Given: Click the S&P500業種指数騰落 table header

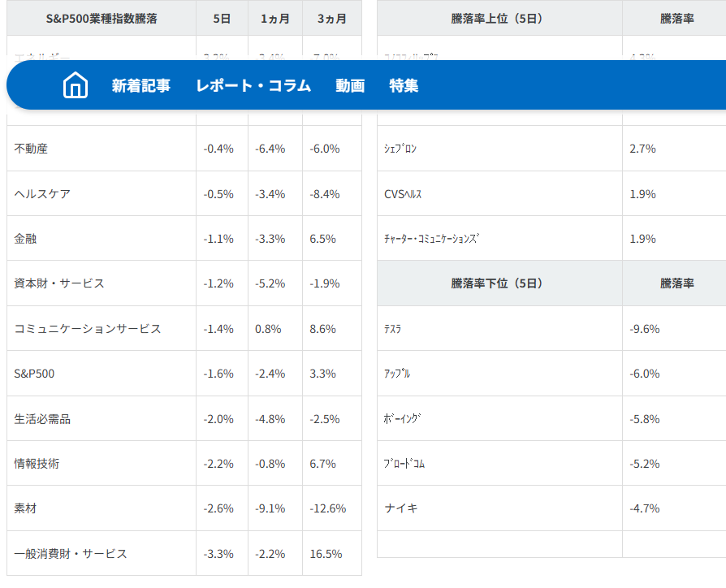Looking at the screenshot, I should [102, 18].
